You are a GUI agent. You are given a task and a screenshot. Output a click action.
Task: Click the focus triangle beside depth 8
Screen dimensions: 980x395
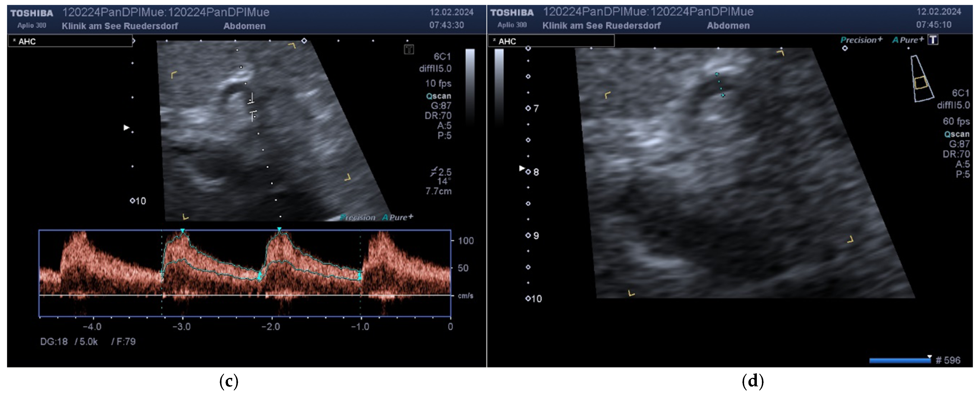pyautogui.click(x=522, y=168)
